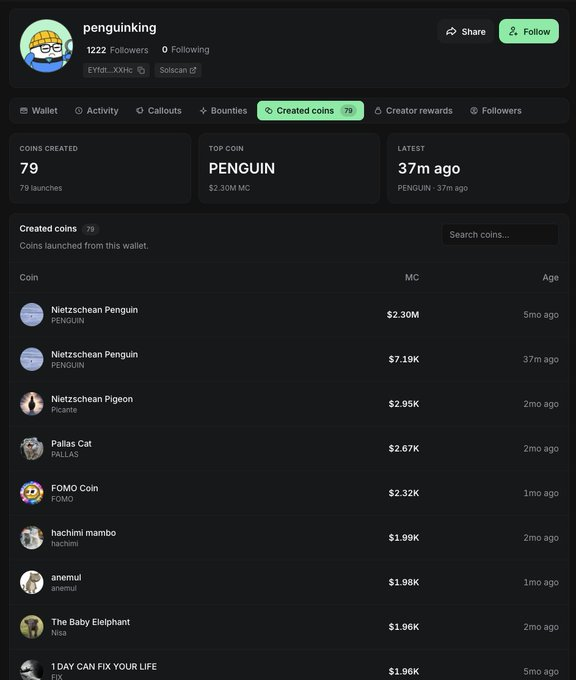Click 1 DAY CAN FIX YOUR LIFE name

pyautogui.click(x=104, y=667)
